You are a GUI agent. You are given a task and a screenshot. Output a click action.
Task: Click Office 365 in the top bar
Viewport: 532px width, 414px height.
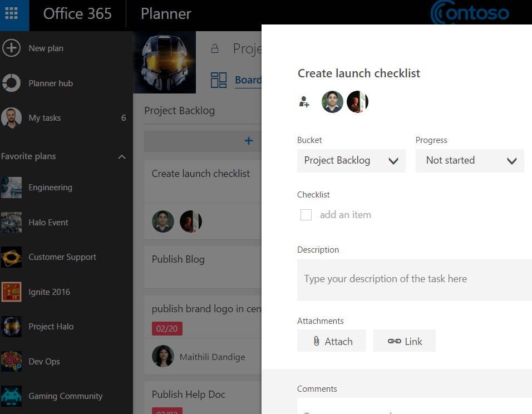click(x=77, y=13)
